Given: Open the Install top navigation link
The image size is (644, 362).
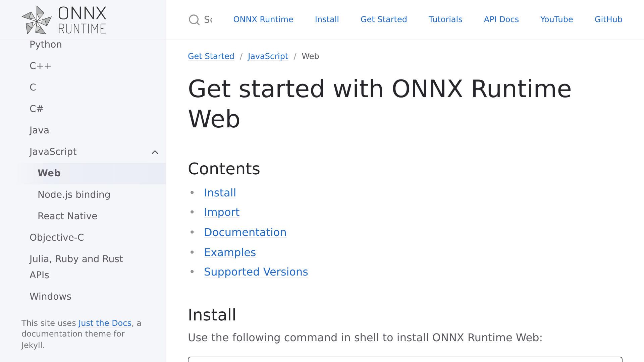Looking at the screenshot, I should [327, 19].
